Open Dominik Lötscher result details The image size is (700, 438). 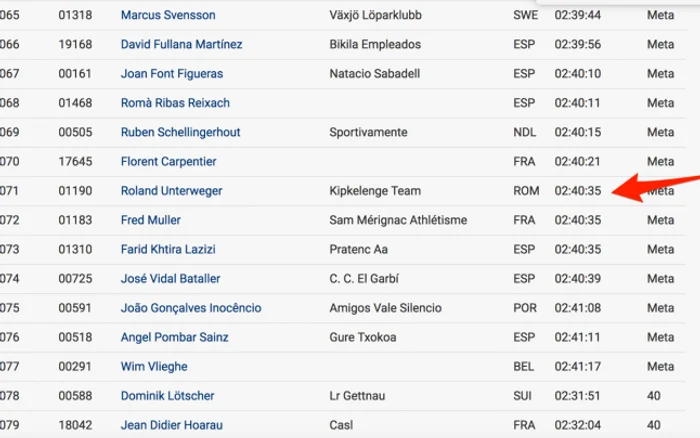(x=167, y=396)
